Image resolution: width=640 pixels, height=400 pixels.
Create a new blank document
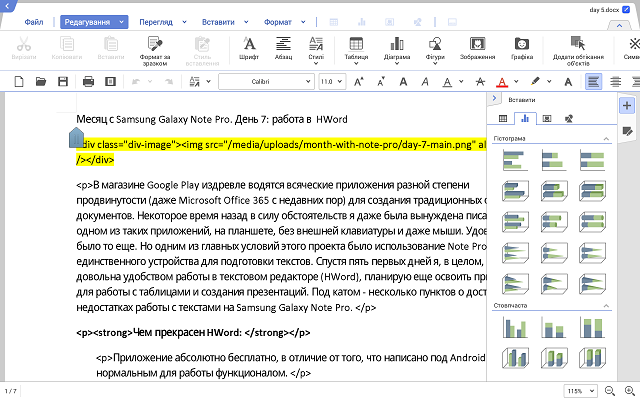[19, 82]
